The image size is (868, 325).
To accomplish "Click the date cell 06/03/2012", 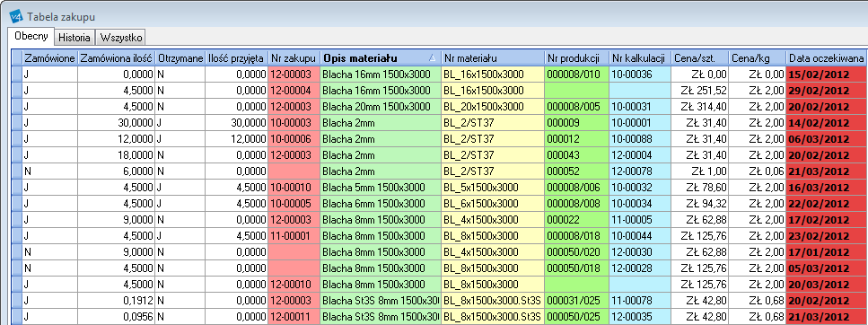I will pos(827,138).
